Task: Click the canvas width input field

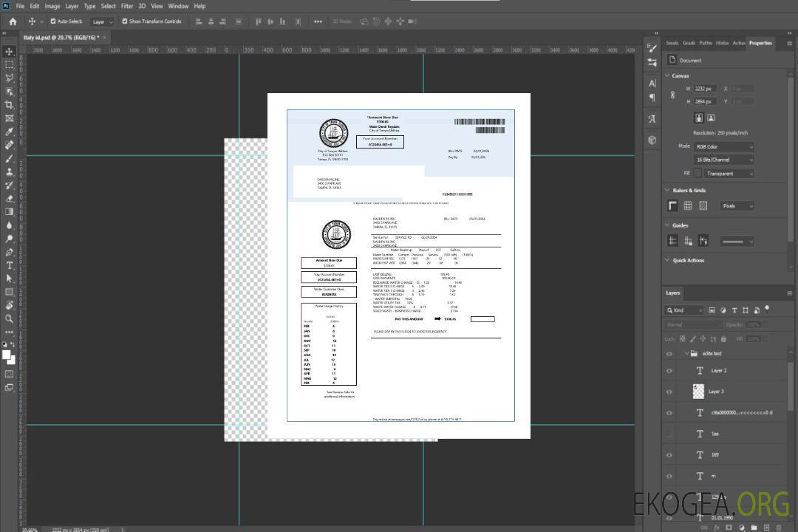Action: [704, 89]
